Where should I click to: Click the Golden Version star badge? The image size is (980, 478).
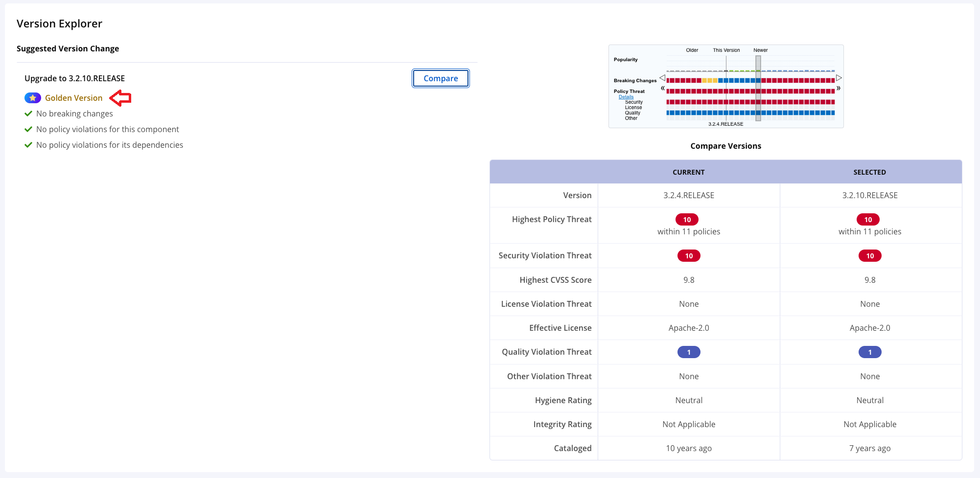pos(33,98)
